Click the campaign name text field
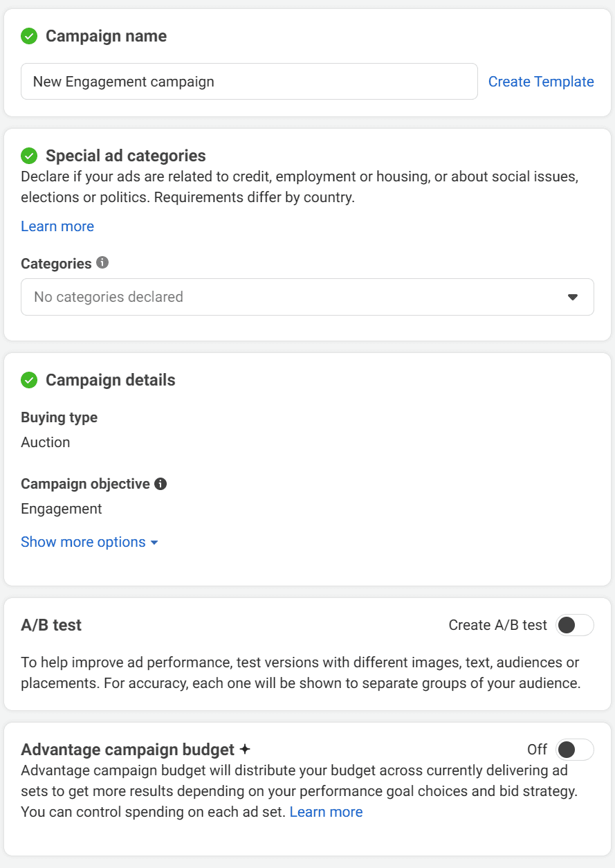This screenshot has width=615, height=868. 249,82
